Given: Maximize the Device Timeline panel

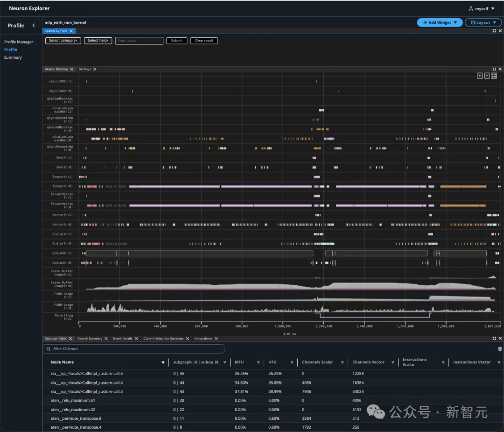Looking at the screenshot, I should [494, 69].
